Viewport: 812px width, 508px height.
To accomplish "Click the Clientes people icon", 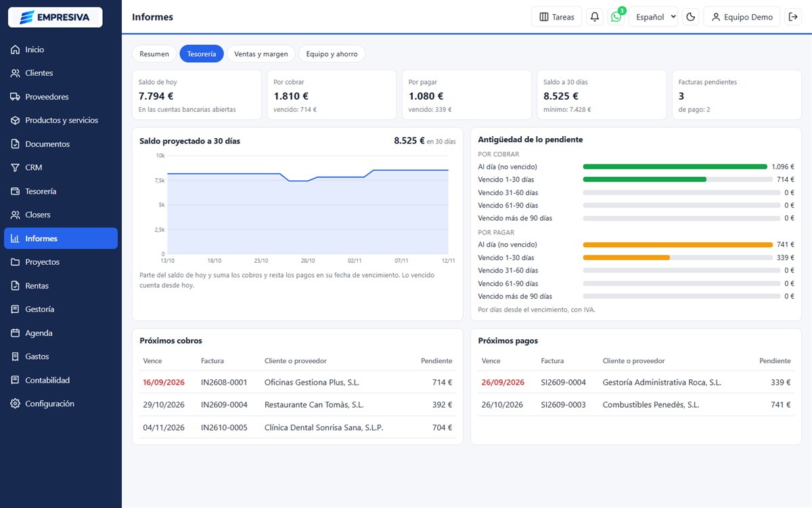I will tap(15, 73).
